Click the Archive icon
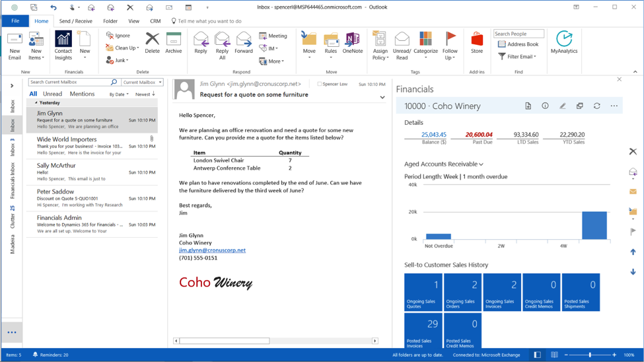Image resolution: width=644 pixels, height=362 pixels. pyautogui.click(x=174, y=43)
